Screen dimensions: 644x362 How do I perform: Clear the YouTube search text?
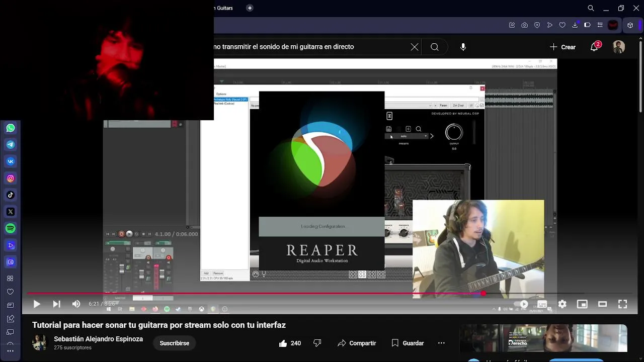point(415,47)
